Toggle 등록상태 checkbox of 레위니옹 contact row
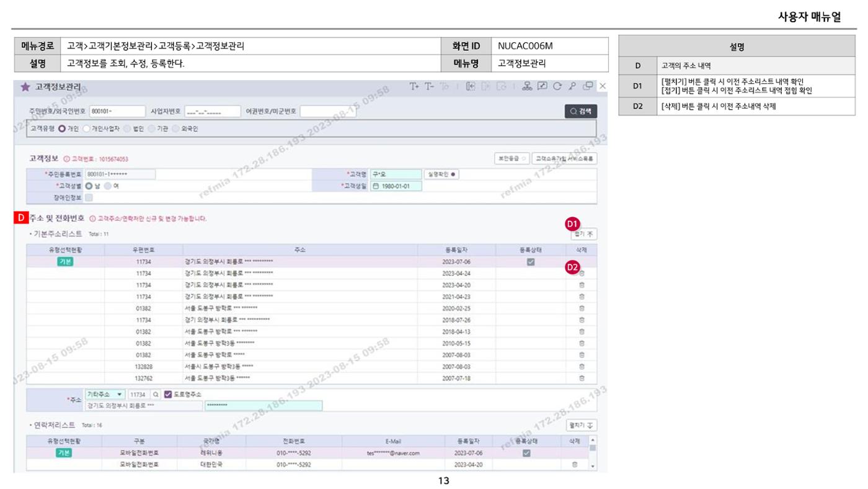This screenshot has width=868, height=489. (526, 453)
